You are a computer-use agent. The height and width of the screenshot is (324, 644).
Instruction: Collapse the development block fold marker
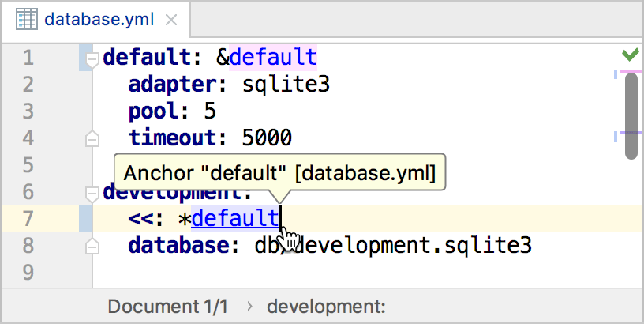pyautogui.click(x=92, y=192)
